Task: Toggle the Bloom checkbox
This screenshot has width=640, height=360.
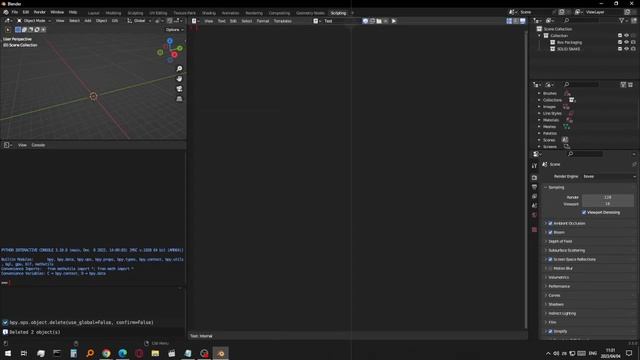Action: [550, 232]
